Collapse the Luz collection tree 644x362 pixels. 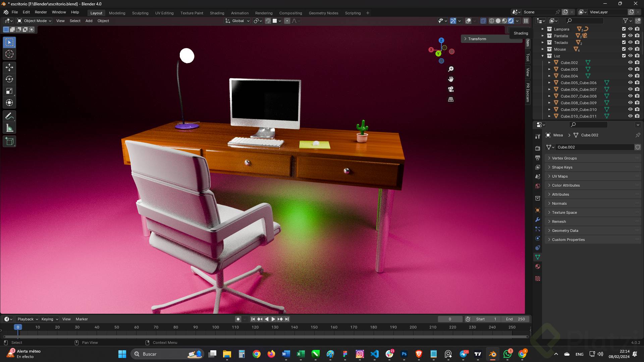[x=542, y=56]
